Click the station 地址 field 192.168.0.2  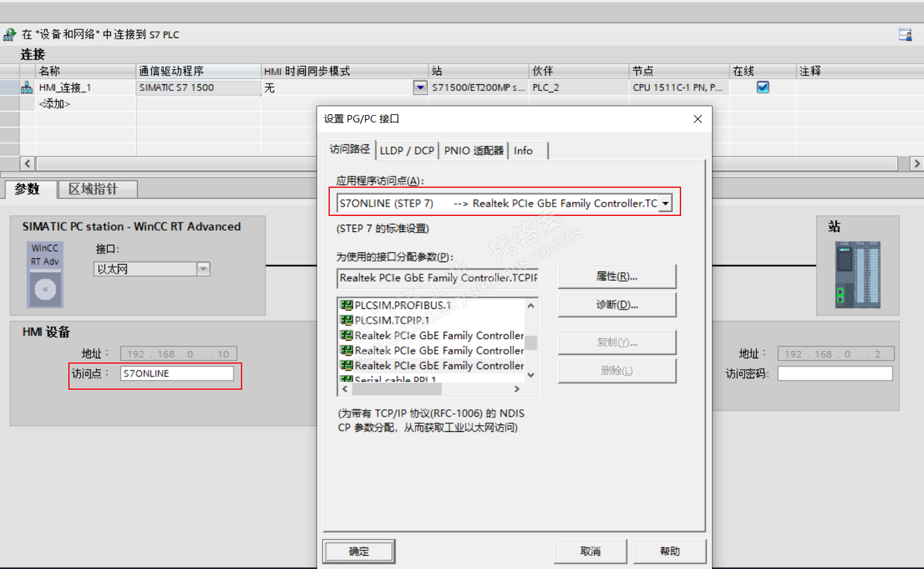pos(836,354)
